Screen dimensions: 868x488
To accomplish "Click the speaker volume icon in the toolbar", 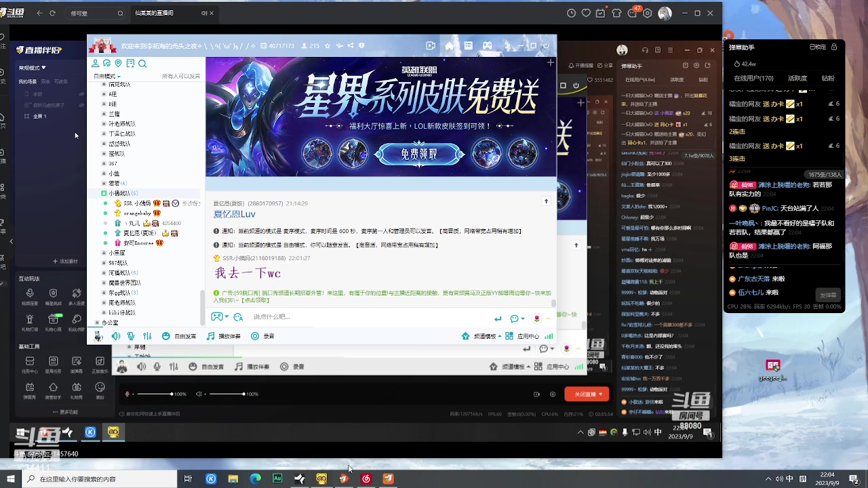I will coord(142,367).
